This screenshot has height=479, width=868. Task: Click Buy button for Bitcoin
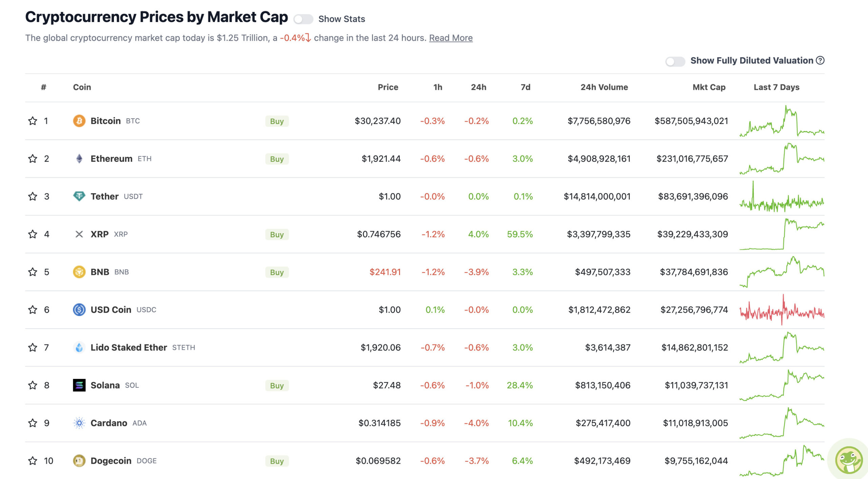[277, 121]
